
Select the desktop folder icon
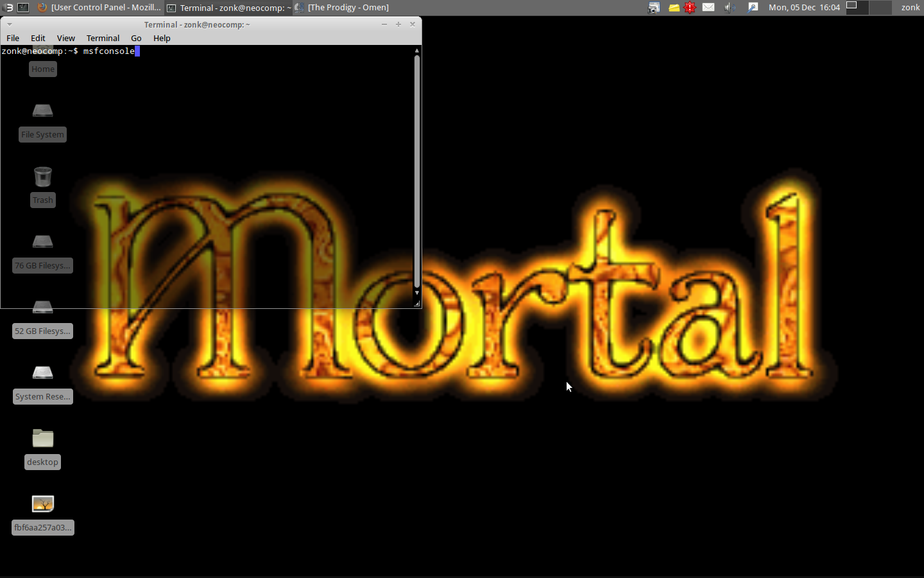tap(43, 438)
